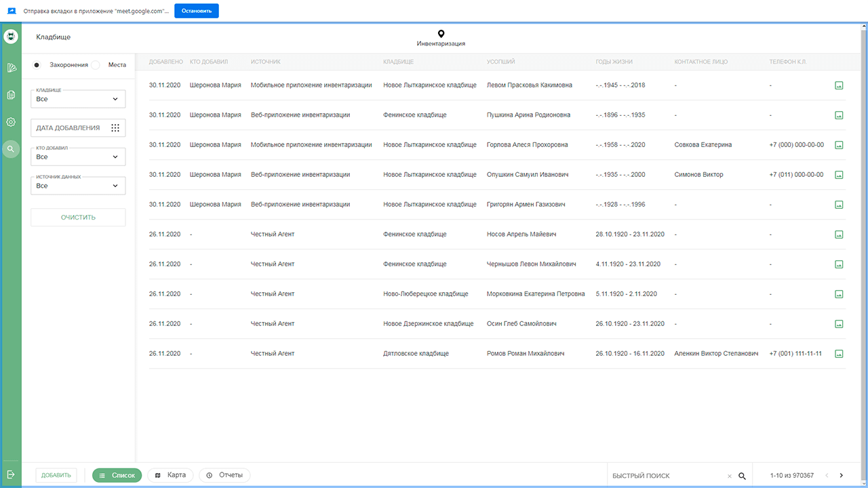The width and height of the screenshot is (868, 488).
Task: Go to the next results page
Action: pos(842,476)
